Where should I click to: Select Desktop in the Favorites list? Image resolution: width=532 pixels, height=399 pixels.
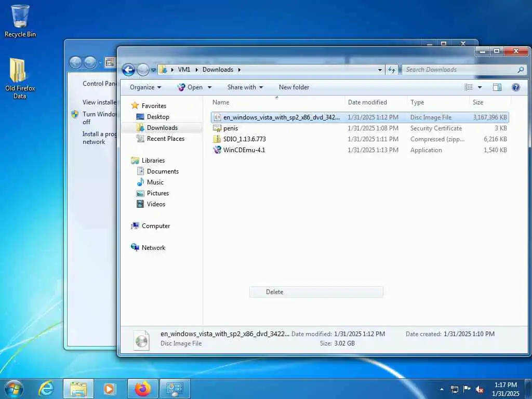158,117
